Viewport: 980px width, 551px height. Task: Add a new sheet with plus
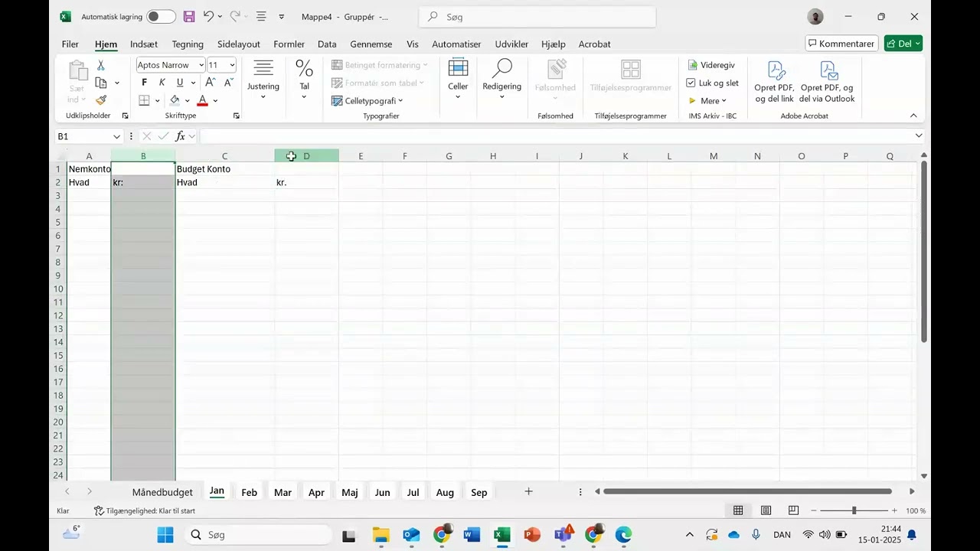coord(528,491)
